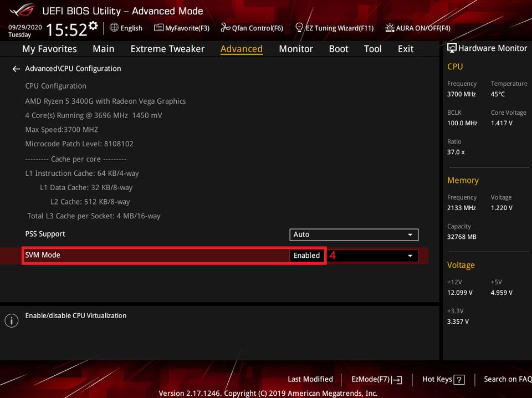This screenshot has height=398, width=532.
Task: Click the Hot Keys question mark icon
Action: tap(459, 380)
